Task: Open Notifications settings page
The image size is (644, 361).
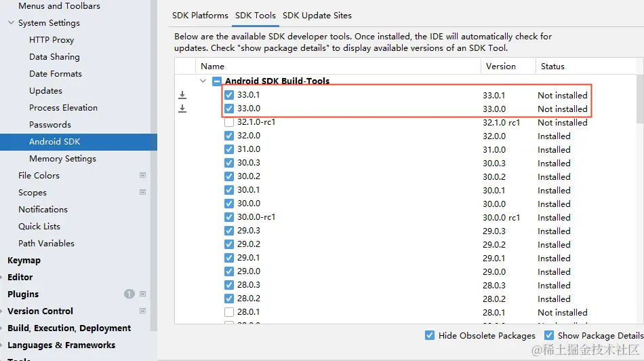Action: pyautogui.click(x=43, y=209)
